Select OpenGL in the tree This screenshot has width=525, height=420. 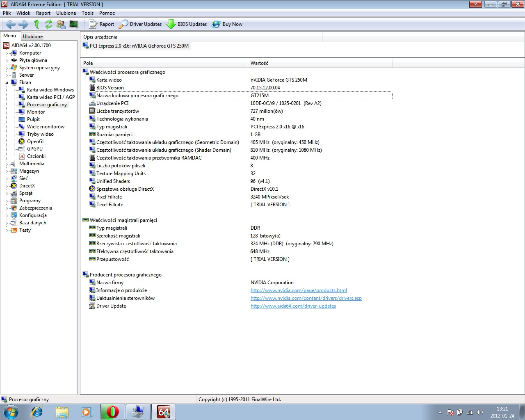coord(36,142)
